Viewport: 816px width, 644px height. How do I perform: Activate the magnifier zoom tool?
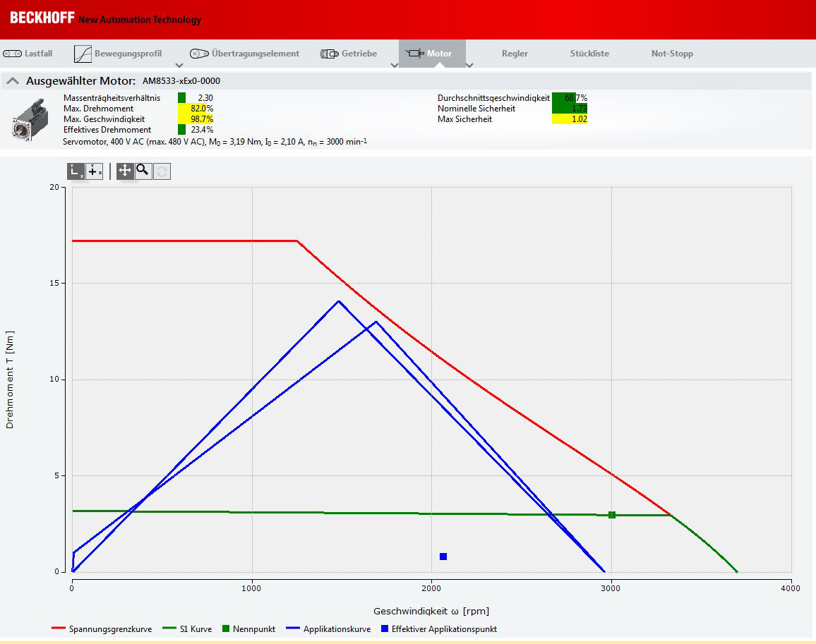click(143, 171)
